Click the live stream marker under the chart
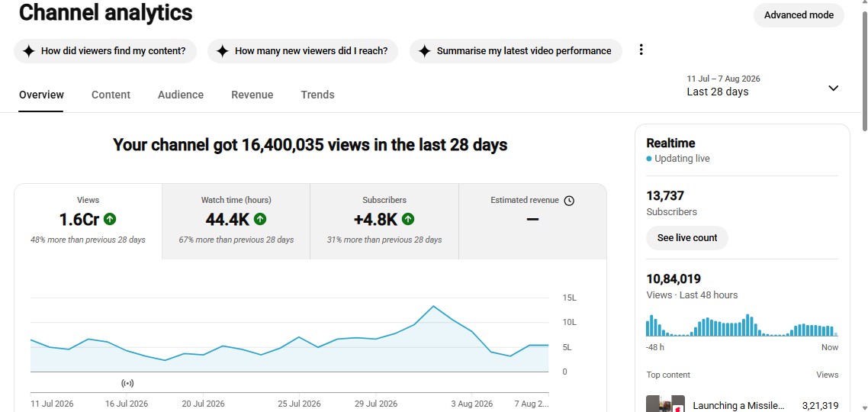 128,383
